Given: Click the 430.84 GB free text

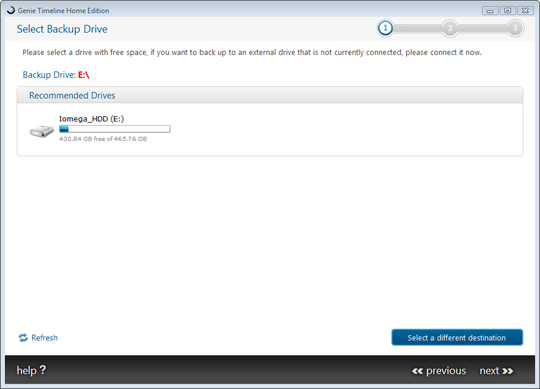Looking at the screenshot, I should click(x=103, y=139).
